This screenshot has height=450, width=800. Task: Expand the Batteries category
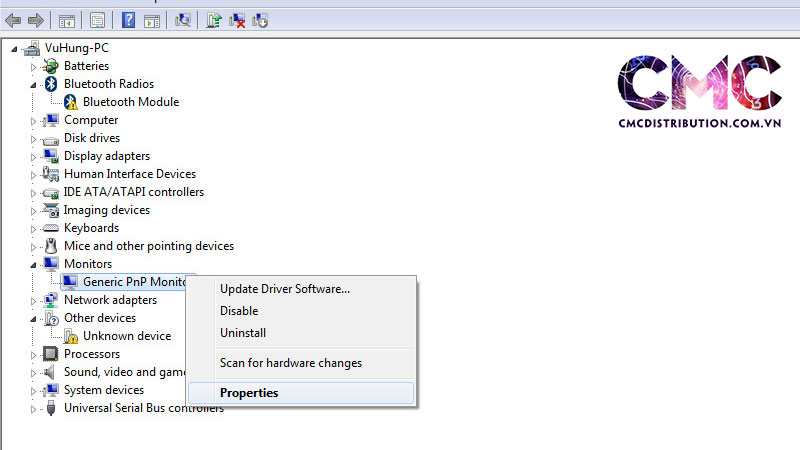click(x=33, y=66)
